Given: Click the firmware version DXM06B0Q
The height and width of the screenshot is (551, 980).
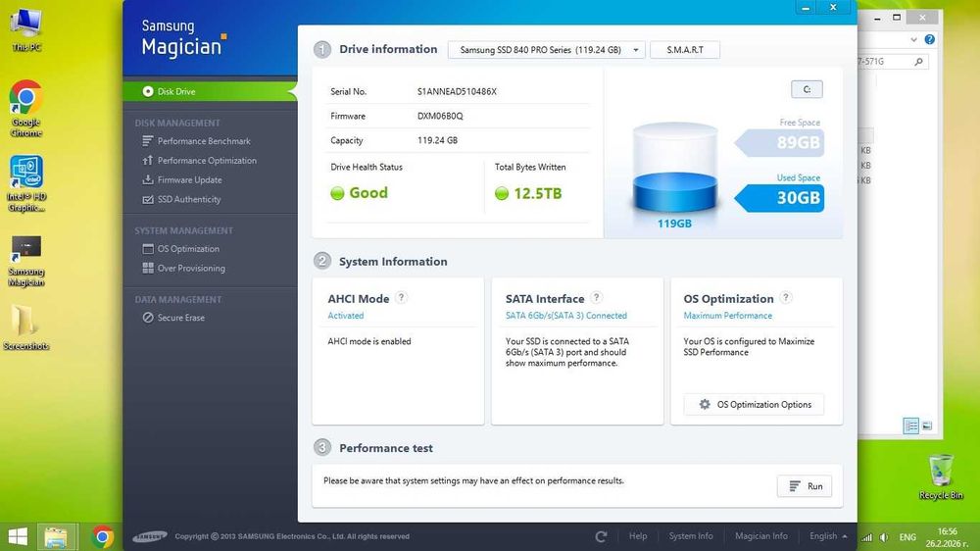Looking at the screenshot, I should pos(440,117).
